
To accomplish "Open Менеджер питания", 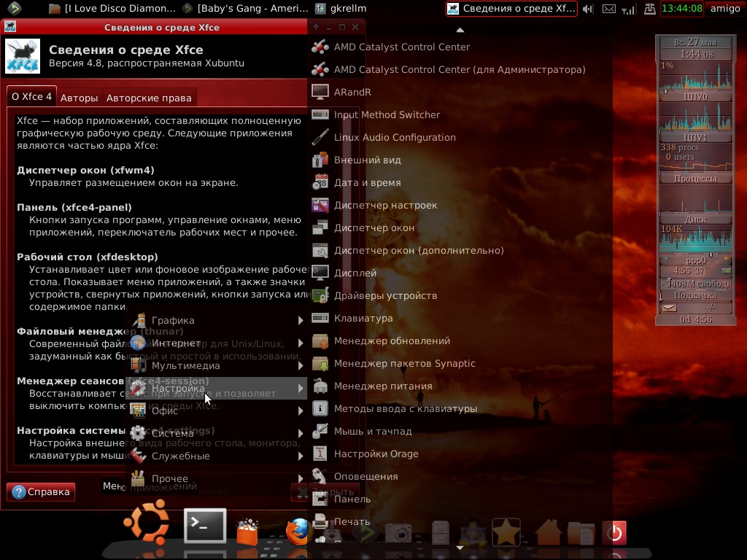I will tap(460, 386).
